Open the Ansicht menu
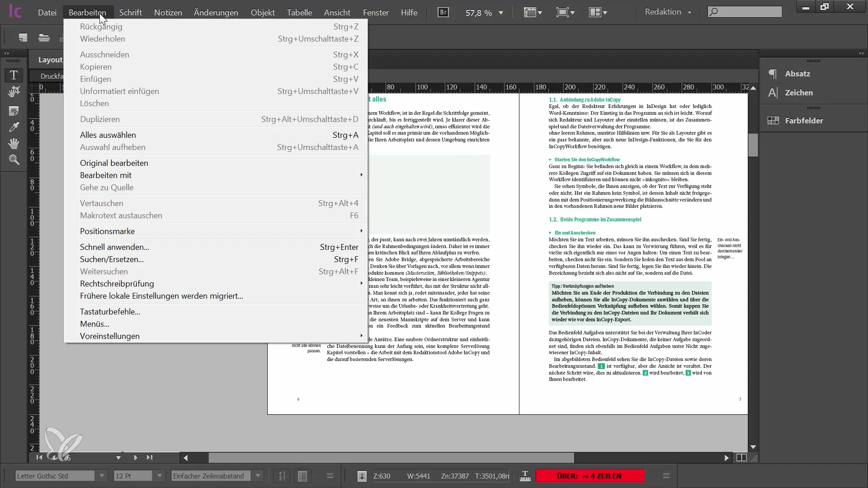The image size is (868, 488). click(337, 12)
